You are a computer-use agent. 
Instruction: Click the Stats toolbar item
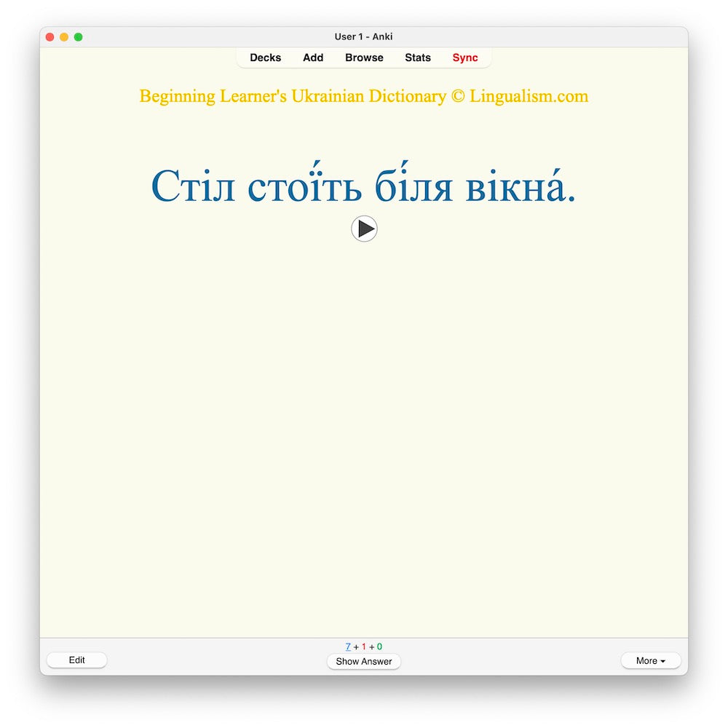click(417, 58)
